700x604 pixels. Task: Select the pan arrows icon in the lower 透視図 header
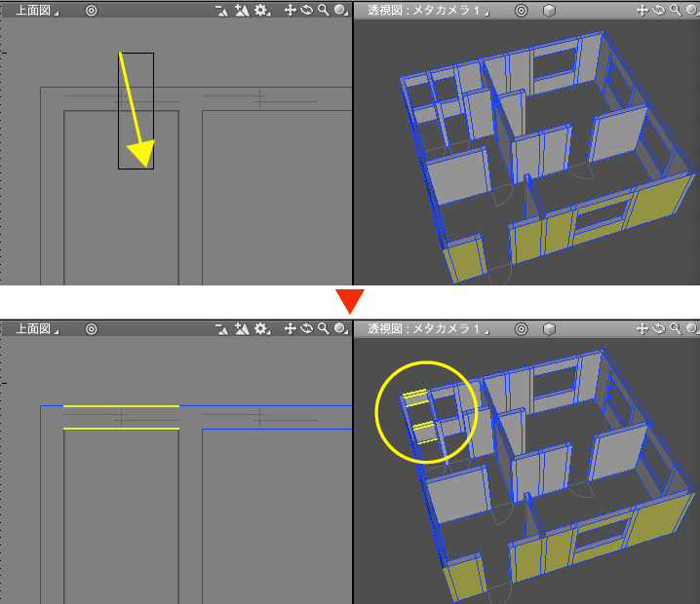(x=642, y=328)
